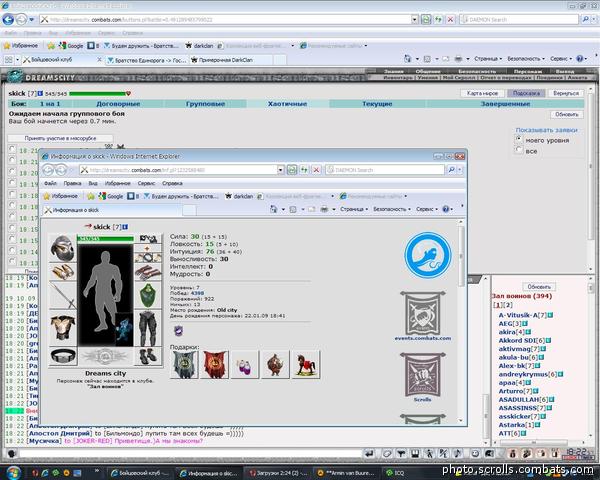The width and height of the screenshot is (600, 480).
Task: Click the green health bar beside skick
Action: (x=98, y=93)
